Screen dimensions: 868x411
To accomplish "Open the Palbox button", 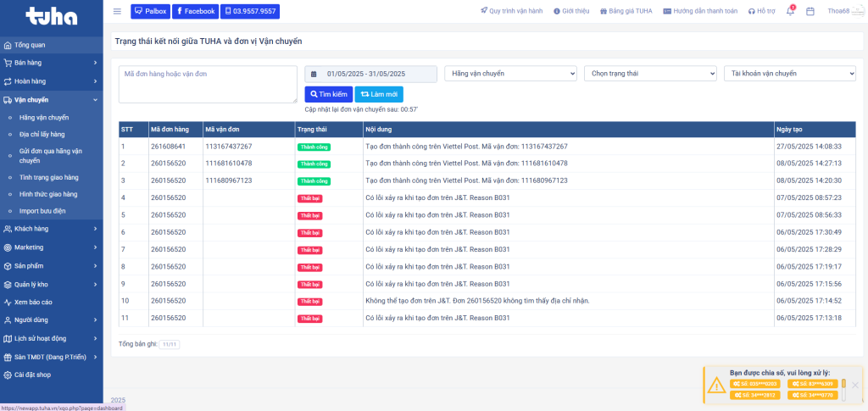I will click(x=150, y=11).
